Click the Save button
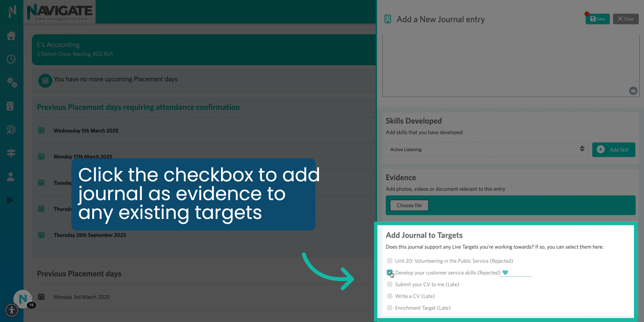This screenshot has height=322, width=644. pyautogui.click(x=597, y=19)
